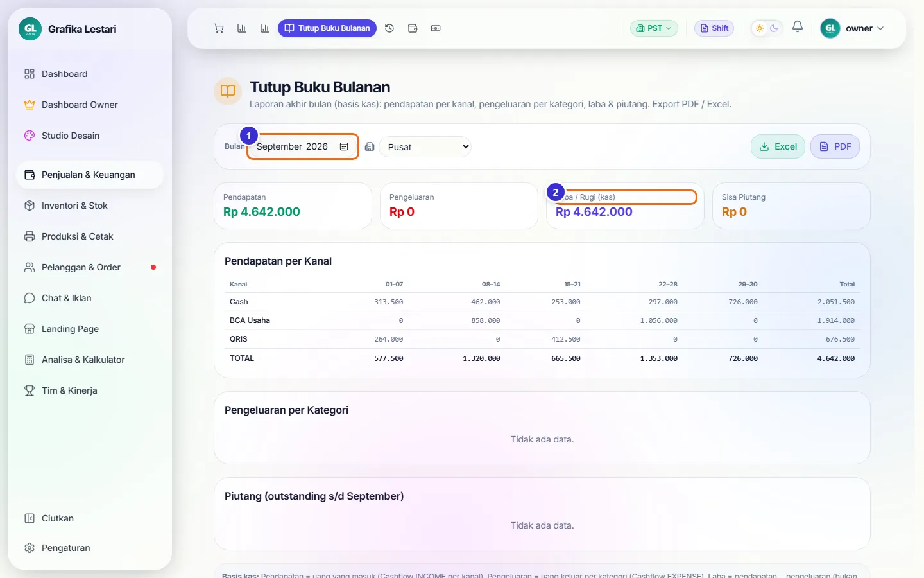The height and width of the screenshot is (578, 924).
Task: Click the calendar icon in the Bulan field
Action: click(344, 146)
